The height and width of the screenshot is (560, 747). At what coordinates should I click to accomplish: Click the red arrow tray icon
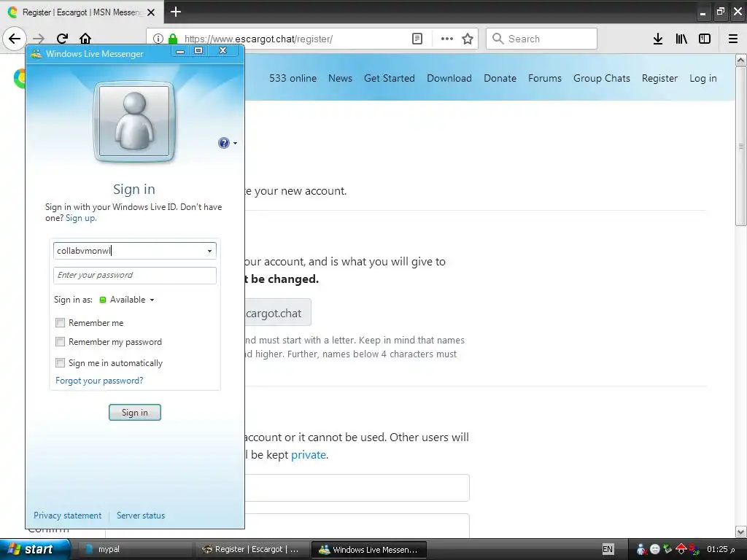pyautogui.click(x=681, y=549)
